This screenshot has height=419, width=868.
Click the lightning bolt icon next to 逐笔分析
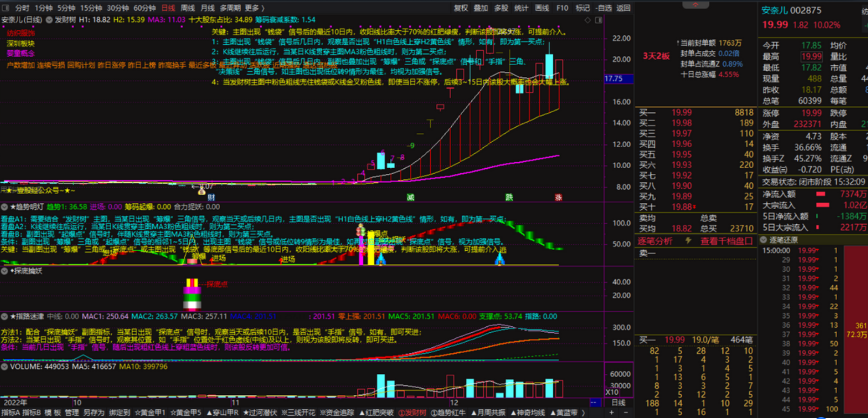point(688,240)
